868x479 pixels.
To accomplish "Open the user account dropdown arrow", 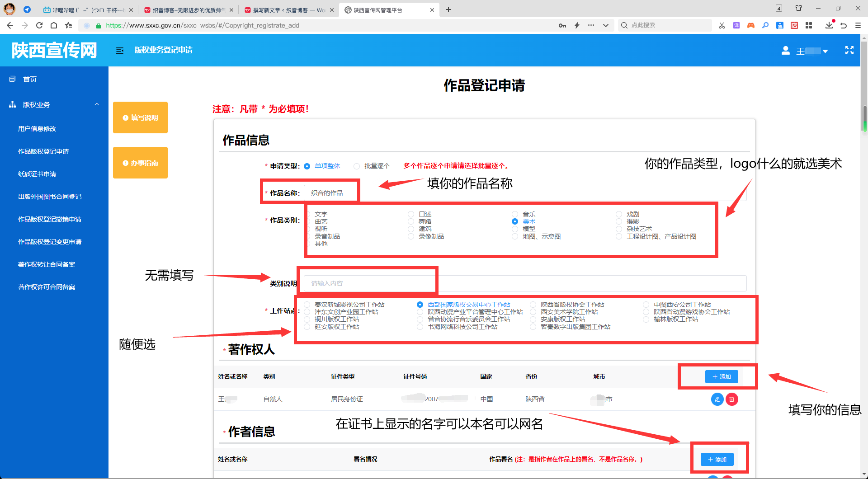I will pos(825,52).
